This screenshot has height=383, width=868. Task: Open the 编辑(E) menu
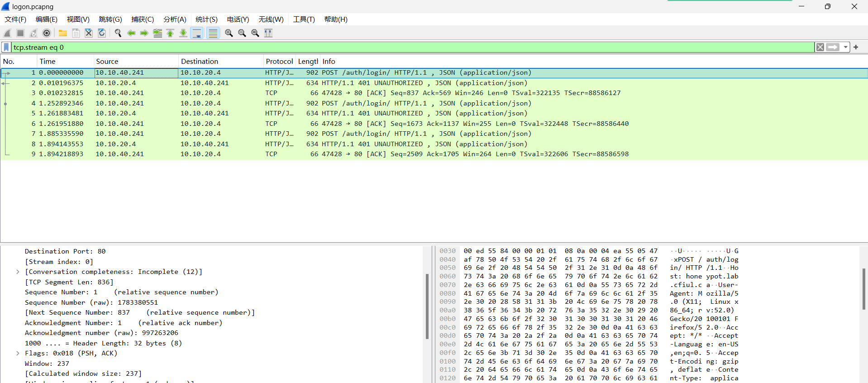pos(47,19)
